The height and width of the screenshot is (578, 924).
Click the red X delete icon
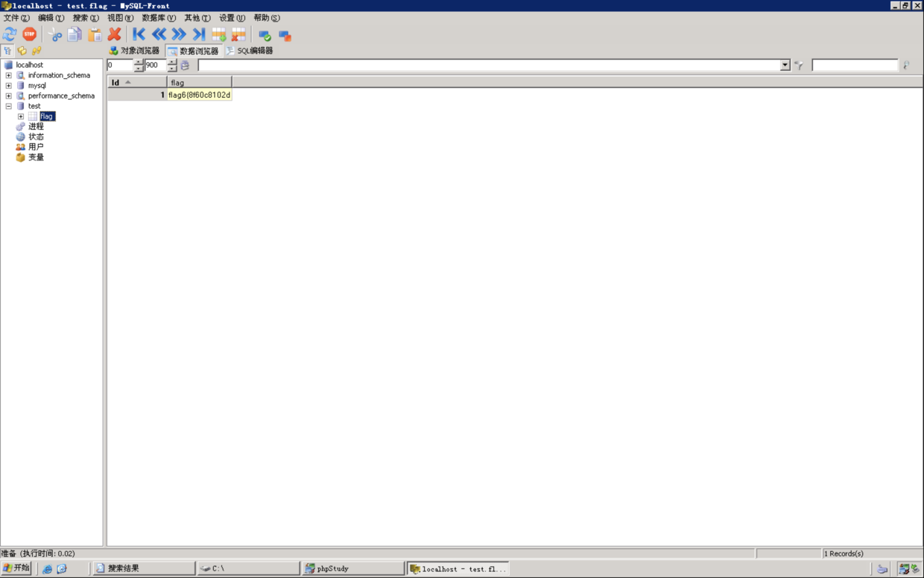114,34
